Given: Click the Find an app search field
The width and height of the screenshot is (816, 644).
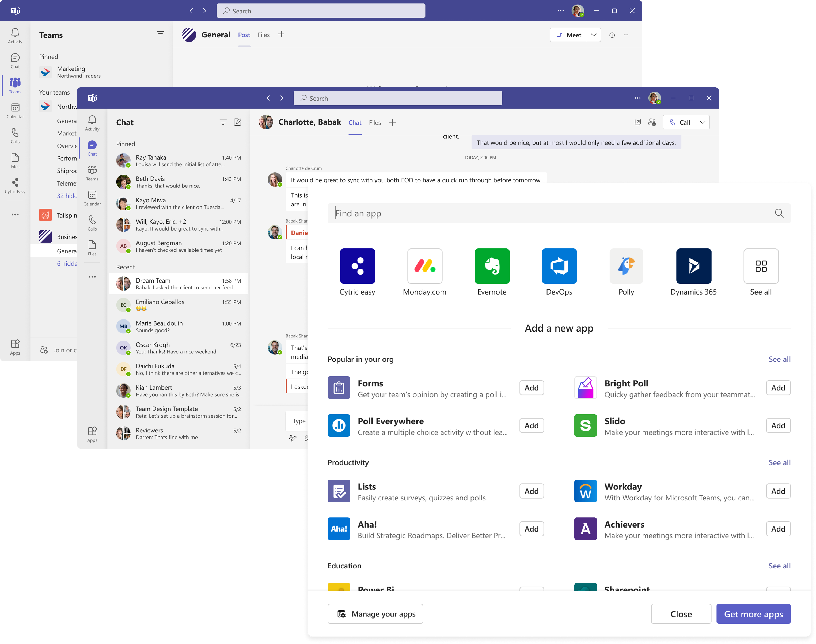Looking at the screenshot, I should click(x=550, y=213).
